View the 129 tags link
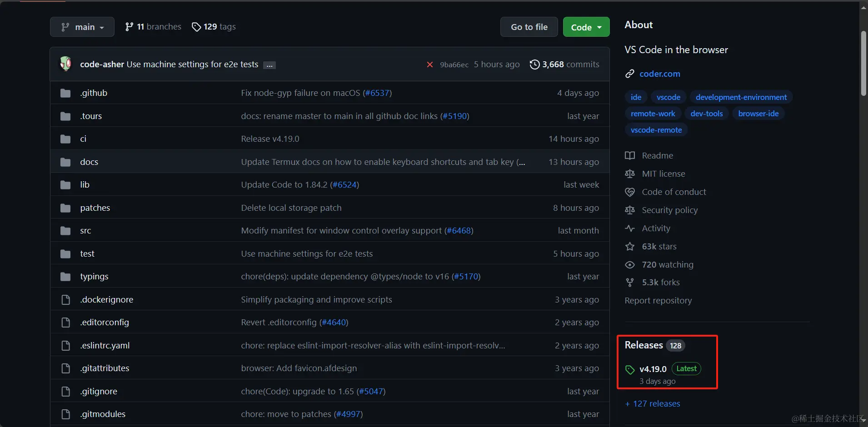 (x=214, y=27)
